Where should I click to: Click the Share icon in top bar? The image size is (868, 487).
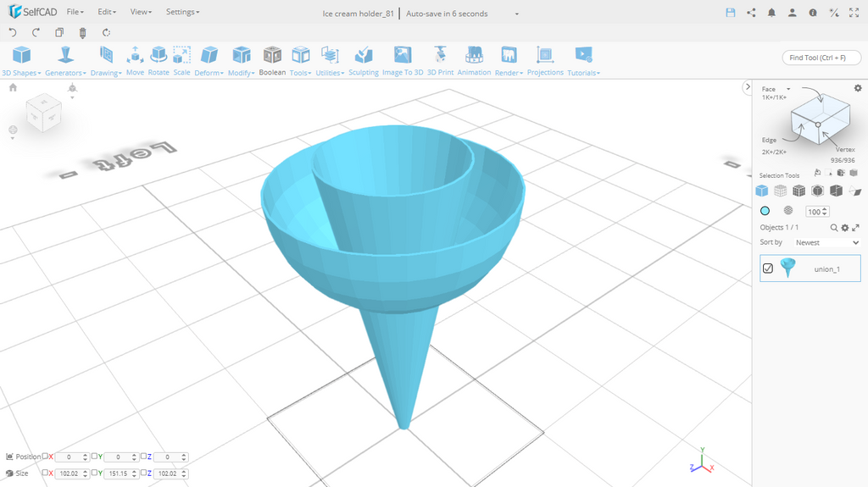tap(751, 13)
